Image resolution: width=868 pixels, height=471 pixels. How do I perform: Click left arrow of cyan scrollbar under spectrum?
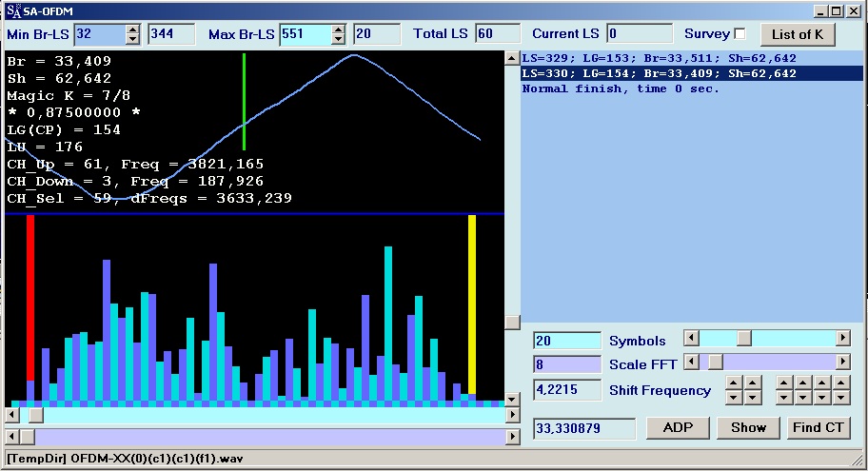click(12, 414)
